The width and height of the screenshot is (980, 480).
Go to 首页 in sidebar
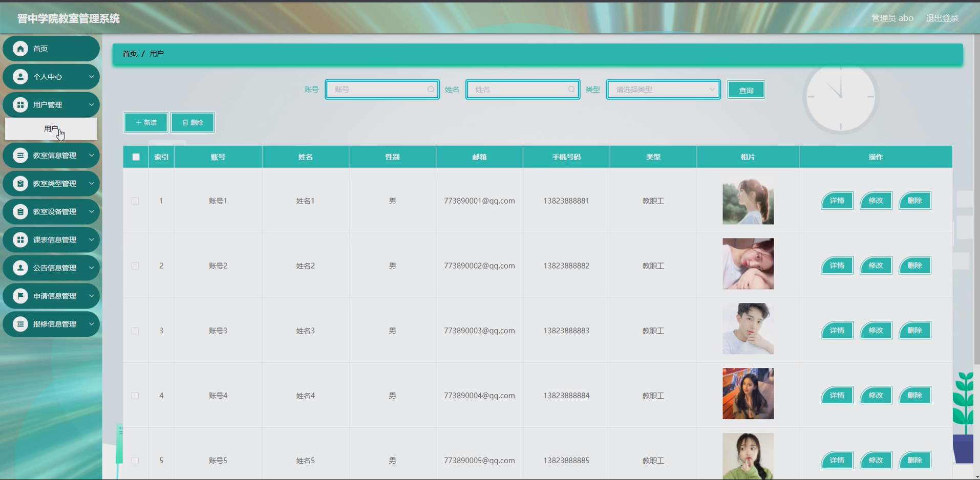click(x=51, y=49)
